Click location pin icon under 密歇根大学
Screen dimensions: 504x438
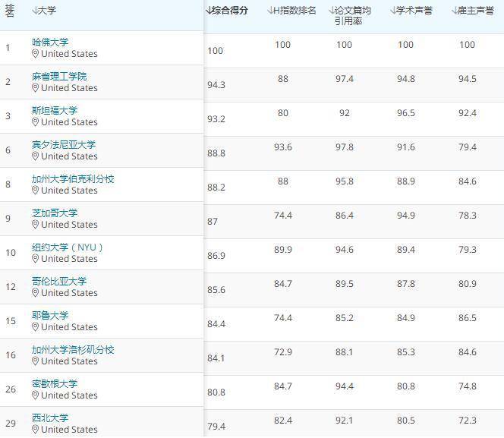click(x=36, y=395)
